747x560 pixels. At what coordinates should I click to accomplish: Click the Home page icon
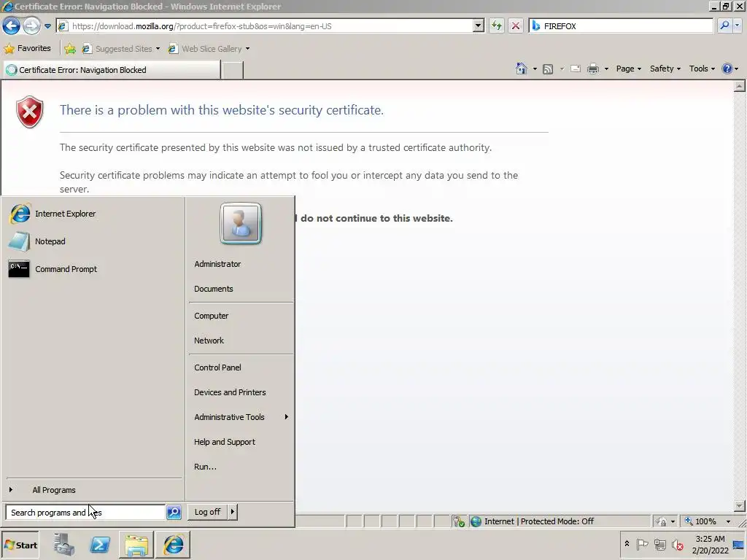point(521,69)
